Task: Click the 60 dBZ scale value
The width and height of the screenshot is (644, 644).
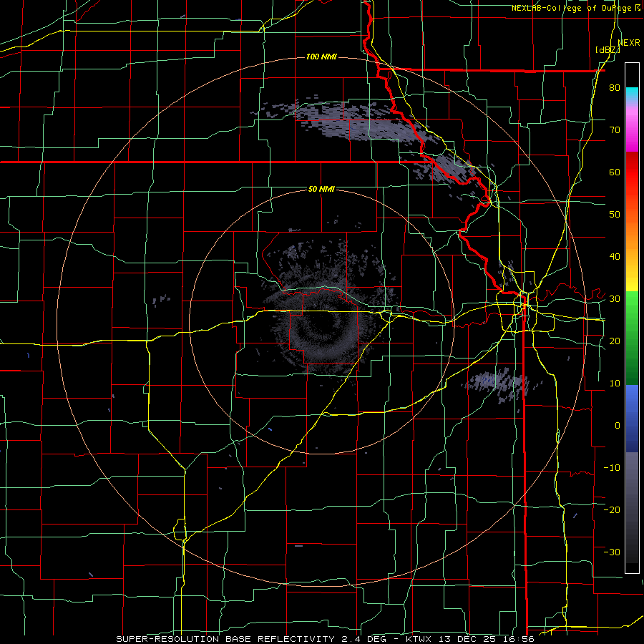Action: coord(615,172)
